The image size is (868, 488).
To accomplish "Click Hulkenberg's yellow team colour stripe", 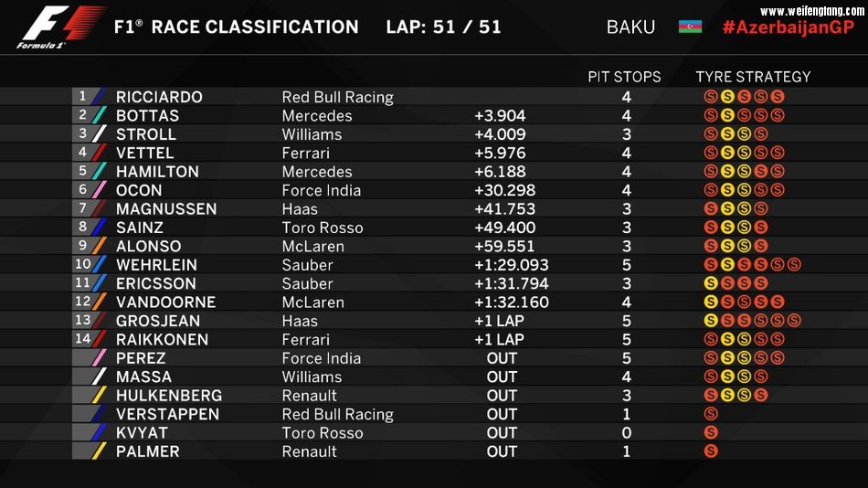I will [99, 396].
